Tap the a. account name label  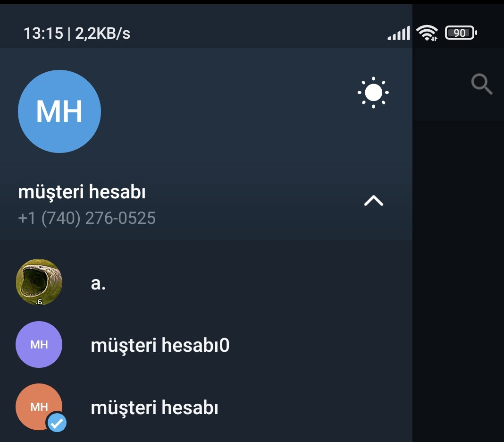[98, 283]
